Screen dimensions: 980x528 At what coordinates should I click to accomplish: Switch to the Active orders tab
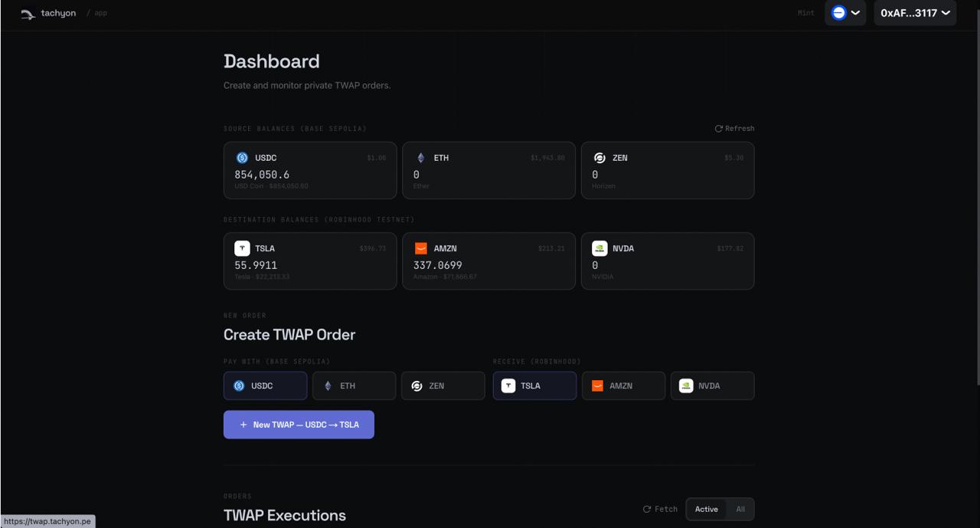click(x=706, y=509)
